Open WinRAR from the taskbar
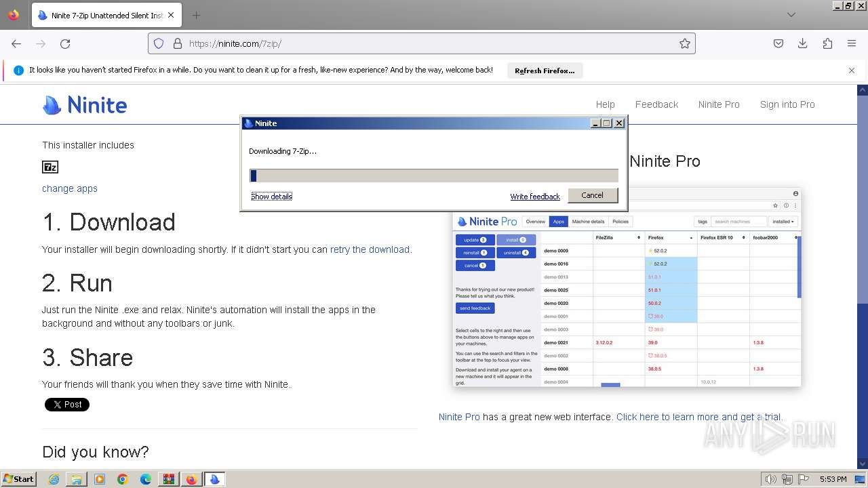This screenshot has width=868, height=488. 168,479
